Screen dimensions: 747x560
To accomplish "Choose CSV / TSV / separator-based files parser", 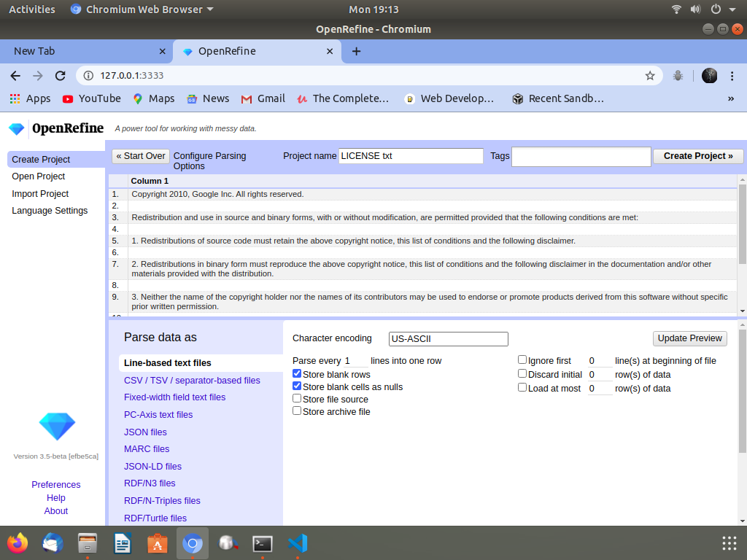I will click(x=192, y=381).
